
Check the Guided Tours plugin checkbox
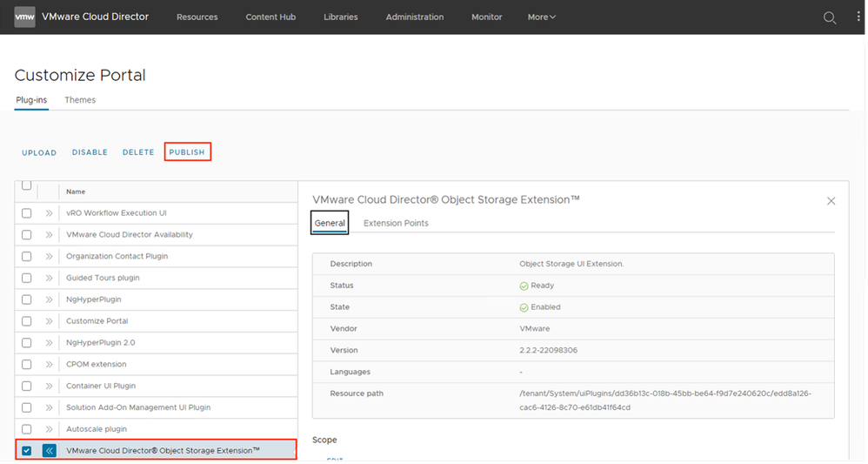(x=27, y=278)
